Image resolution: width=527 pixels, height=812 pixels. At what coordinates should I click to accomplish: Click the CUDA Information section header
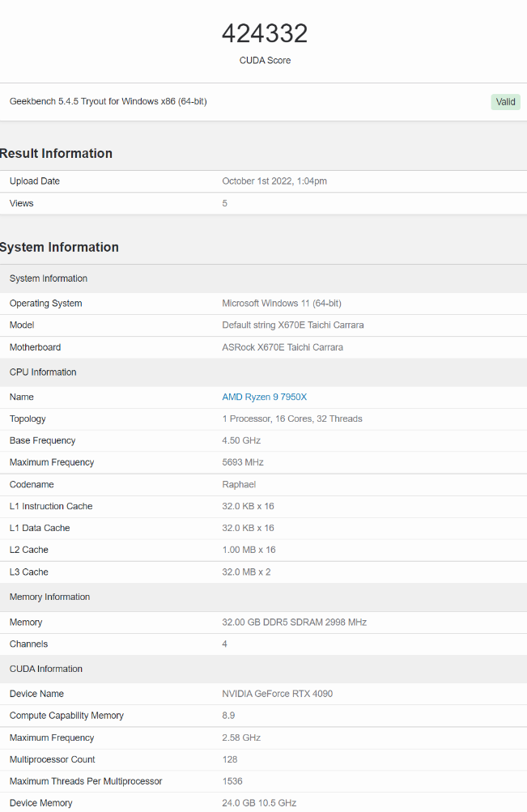(x=46, y=669)
